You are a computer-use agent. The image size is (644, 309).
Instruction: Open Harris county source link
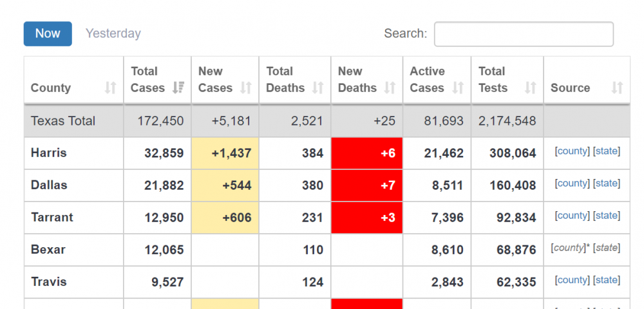click(572, 151)
